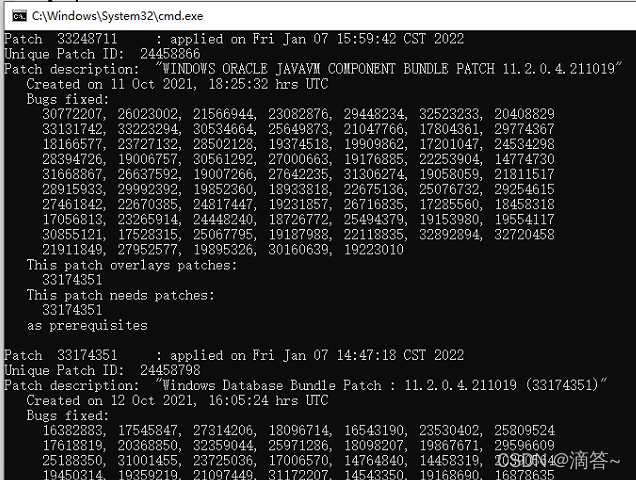Click bug number 30160639
636x480 pixels.
coord(299,250)
